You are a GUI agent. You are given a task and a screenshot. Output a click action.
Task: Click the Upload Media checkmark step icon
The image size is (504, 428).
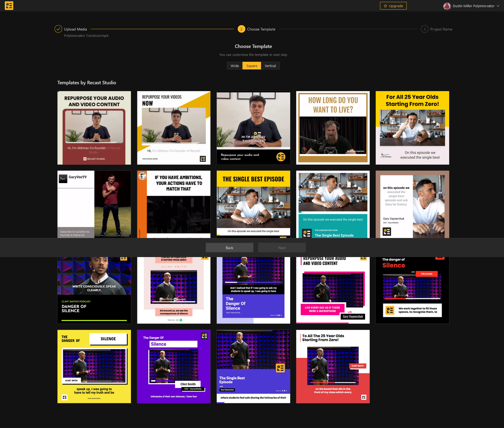point(58,29)
